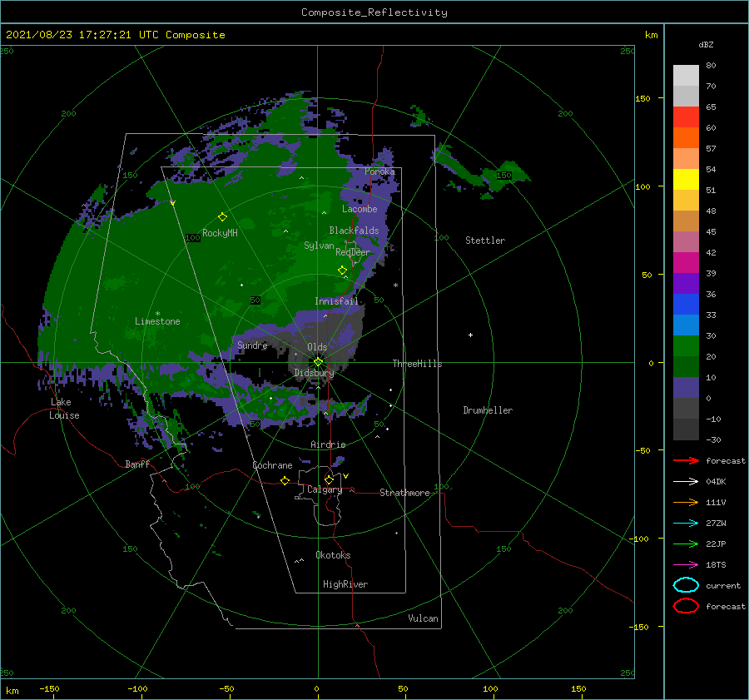This screenshot has width=749, height=700.
Task: Click the Lacombe town label
Action: coord(360,209)
